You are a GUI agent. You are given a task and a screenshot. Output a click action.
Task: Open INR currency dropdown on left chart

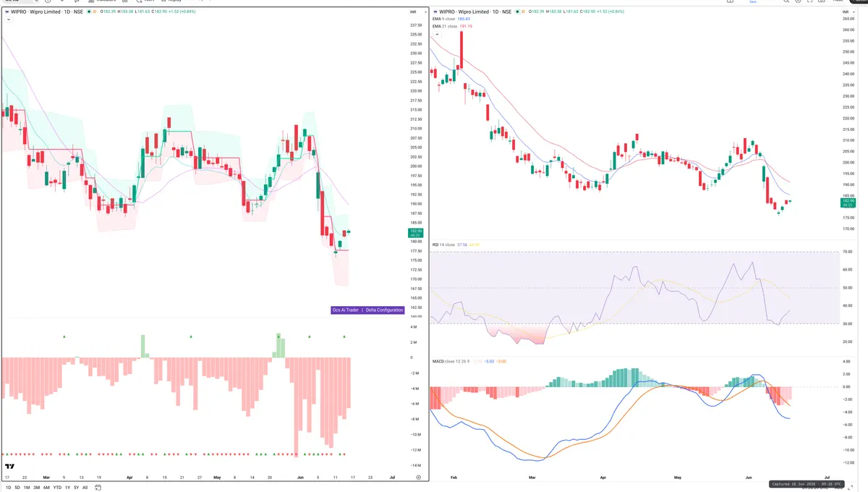coord(418,12)
